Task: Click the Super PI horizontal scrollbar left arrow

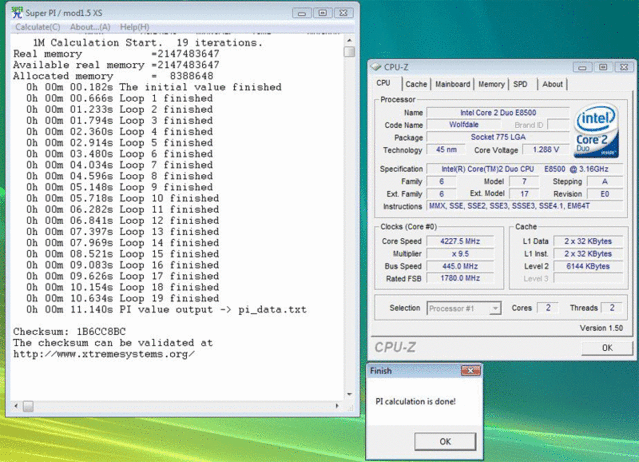Action: click(x=16, y=406)
